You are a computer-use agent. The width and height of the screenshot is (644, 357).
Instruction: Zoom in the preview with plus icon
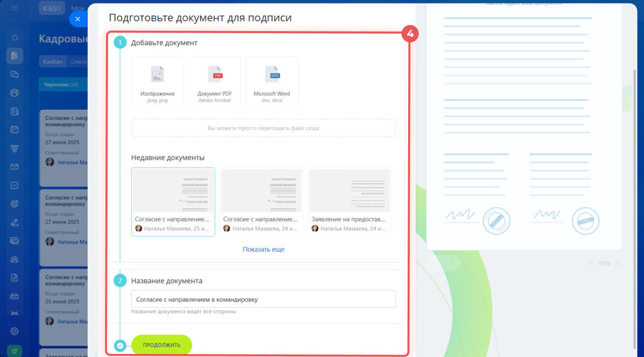[617, 264]
